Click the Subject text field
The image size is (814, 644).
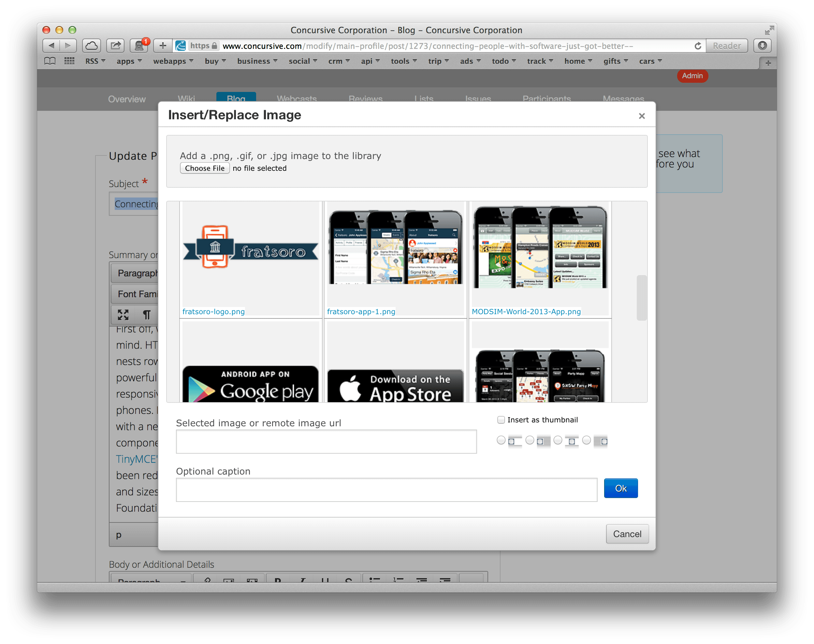tap(134, 204)
